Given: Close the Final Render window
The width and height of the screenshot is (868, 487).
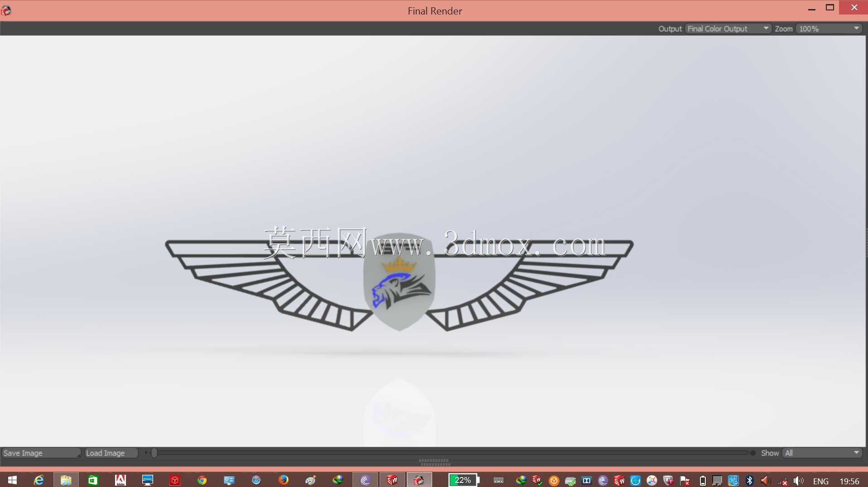Looking at the screenshot, I should [x=854, y=8].
